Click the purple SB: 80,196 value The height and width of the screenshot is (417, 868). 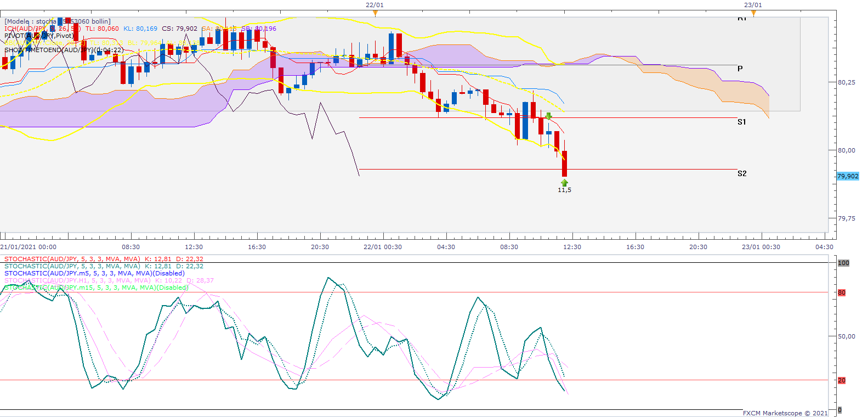pyautogui.click(x=259, y=29)
